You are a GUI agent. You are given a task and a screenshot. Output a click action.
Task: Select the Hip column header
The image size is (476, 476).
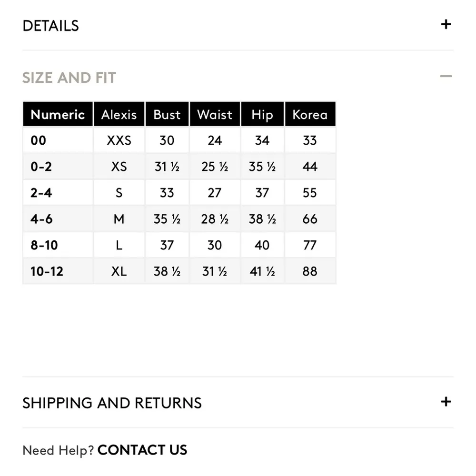pos(262,115)
